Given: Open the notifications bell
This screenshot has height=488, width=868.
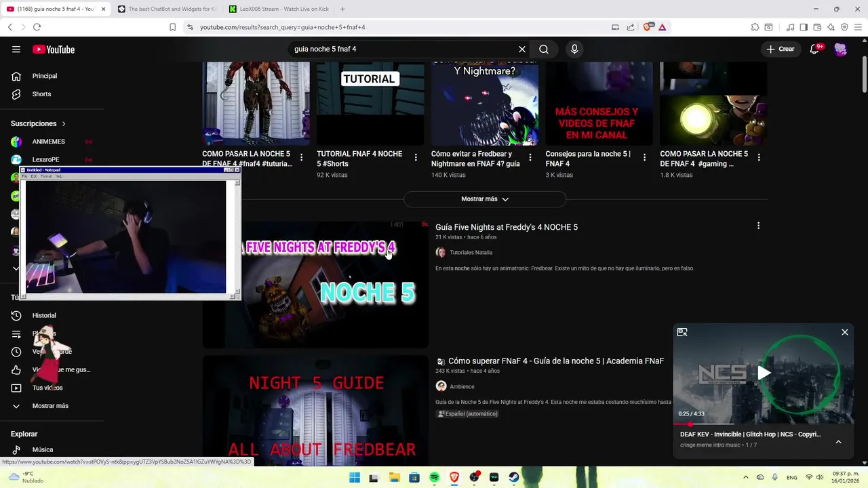Looking at the screenshot, I should [x=814, y=49].
